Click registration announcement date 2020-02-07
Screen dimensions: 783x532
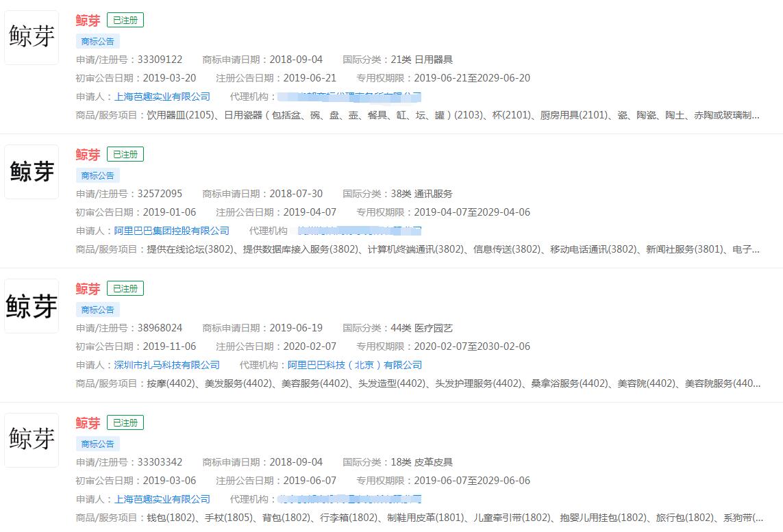click(310, 346)
